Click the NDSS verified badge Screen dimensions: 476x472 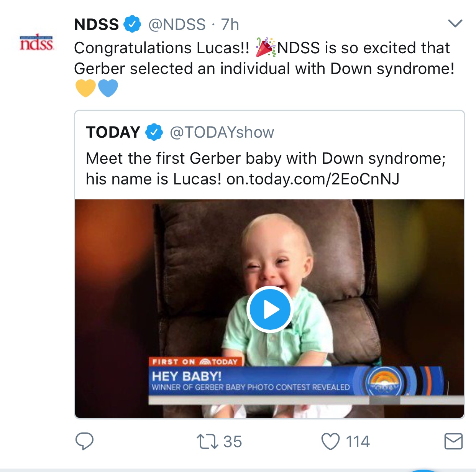[x=132, y=24]
